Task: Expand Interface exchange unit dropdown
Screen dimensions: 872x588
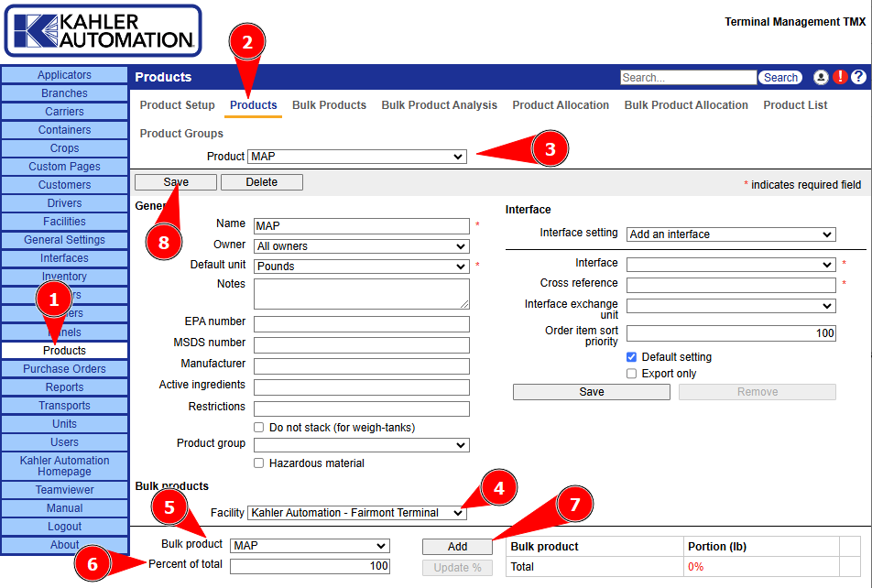Action: (731, 305)
